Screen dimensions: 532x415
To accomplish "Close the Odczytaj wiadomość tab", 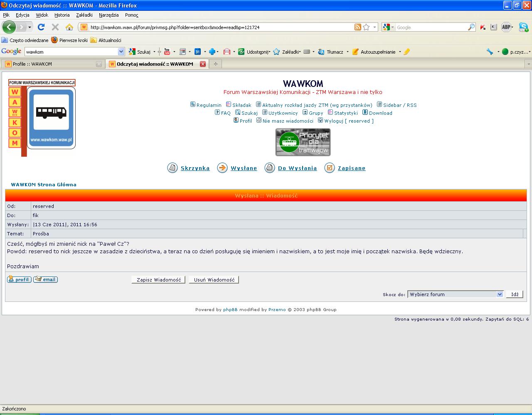I will click(203, 64).
